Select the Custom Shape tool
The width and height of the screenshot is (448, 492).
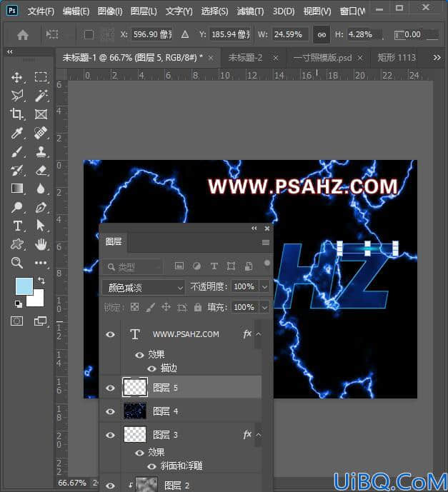pyautogui.click(x=17, y=244)
